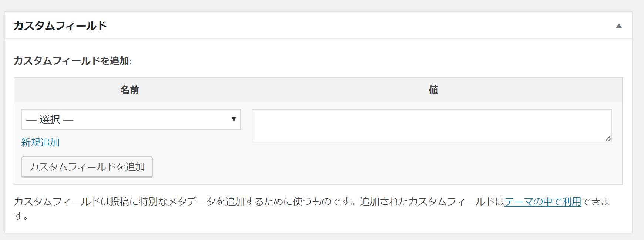Open the — 選択 — name dropdown
This screenshot has width=644, height=240.
coord(131,119)
